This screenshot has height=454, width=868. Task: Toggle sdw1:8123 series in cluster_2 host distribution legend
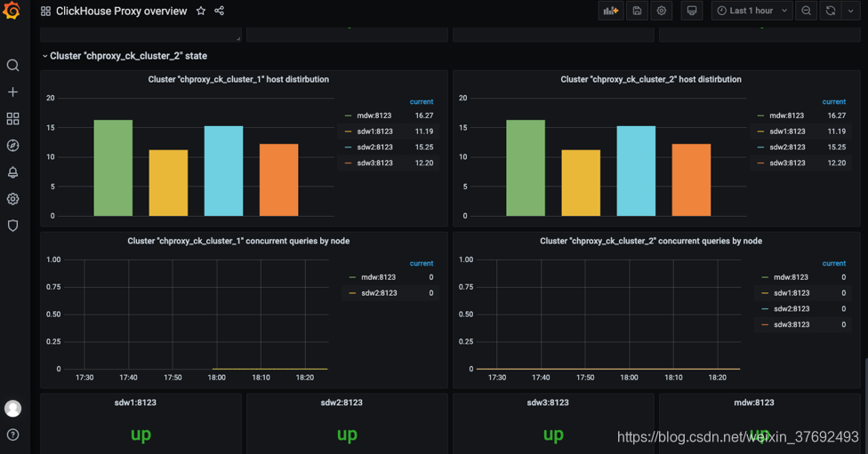[x=787, y=131]
